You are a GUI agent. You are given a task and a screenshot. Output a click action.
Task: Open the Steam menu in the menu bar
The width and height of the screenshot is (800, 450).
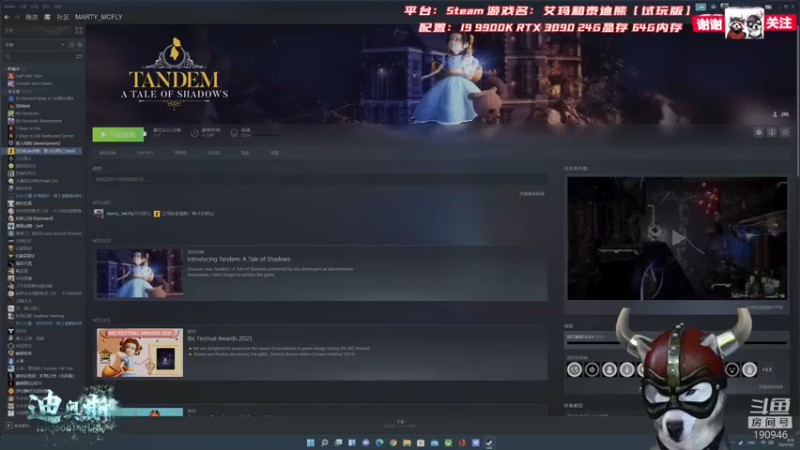(x=10, y=7)
